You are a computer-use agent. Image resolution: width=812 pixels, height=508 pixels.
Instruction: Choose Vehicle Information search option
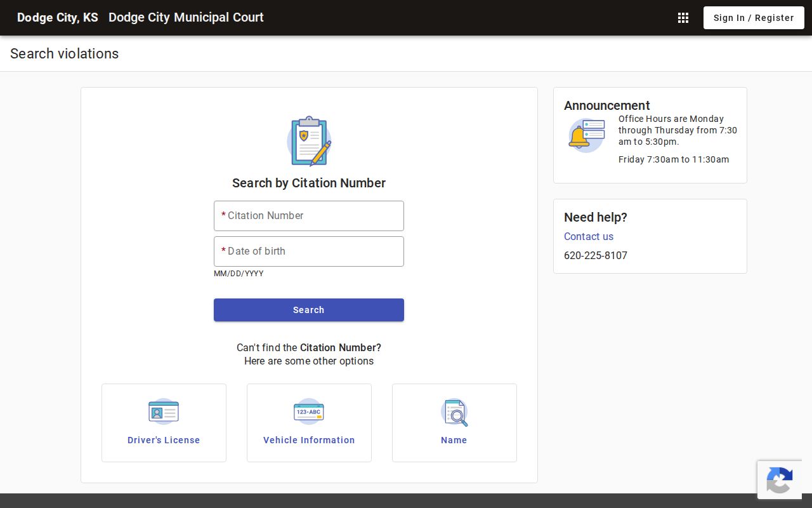[309, 423]
